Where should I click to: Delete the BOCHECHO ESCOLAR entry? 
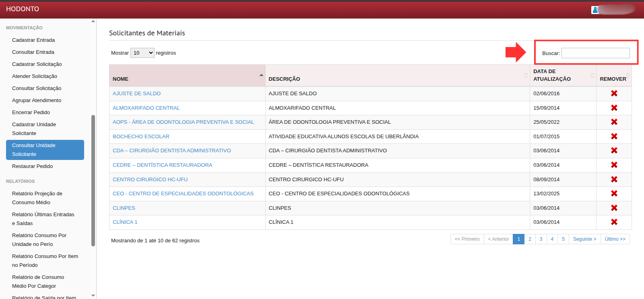click(x=614, y=136)
